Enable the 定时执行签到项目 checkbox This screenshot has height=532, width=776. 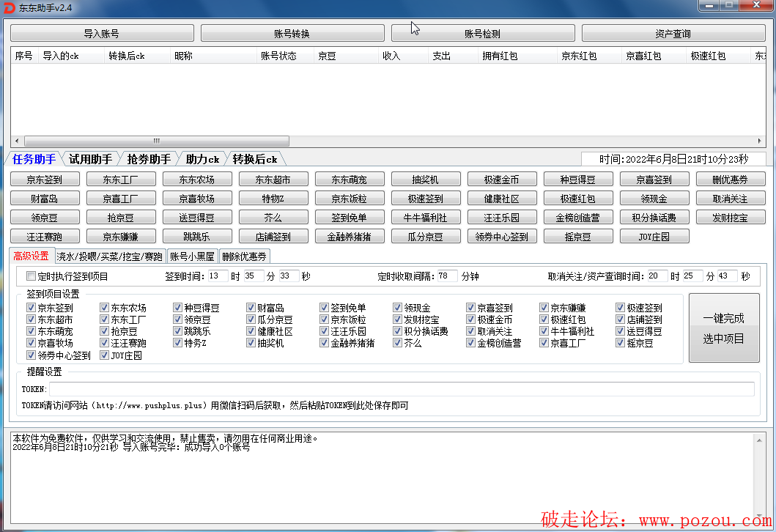click(32, 276)
